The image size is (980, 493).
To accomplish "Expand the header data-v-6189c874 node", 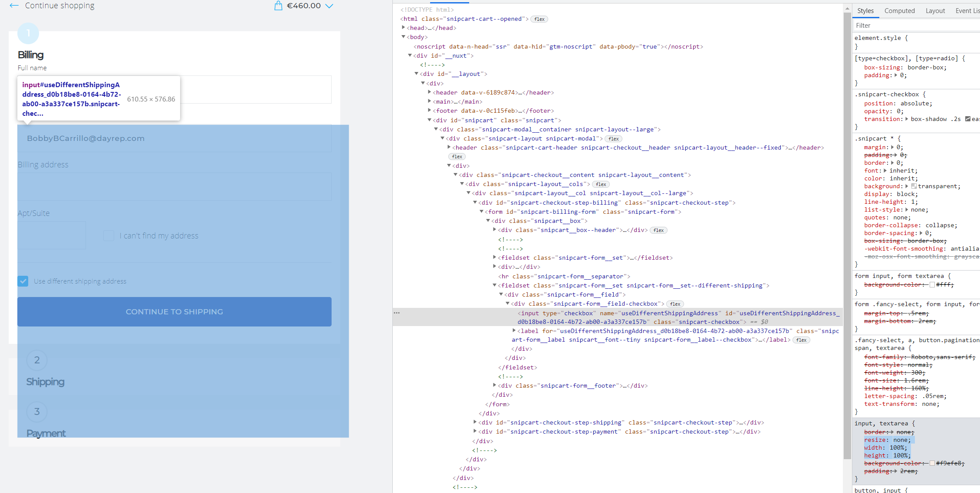I will (430, 92).
